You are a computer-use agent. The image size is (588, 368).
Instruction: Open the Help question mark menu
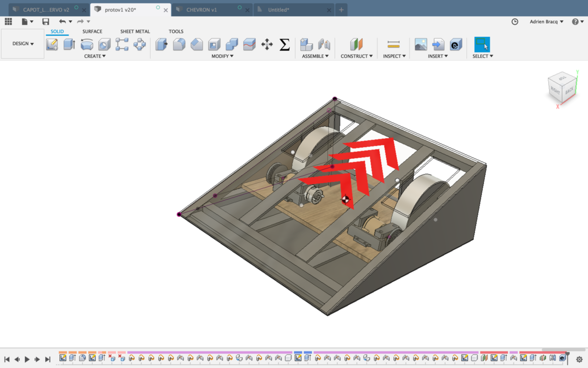click(x=578, y=22)
